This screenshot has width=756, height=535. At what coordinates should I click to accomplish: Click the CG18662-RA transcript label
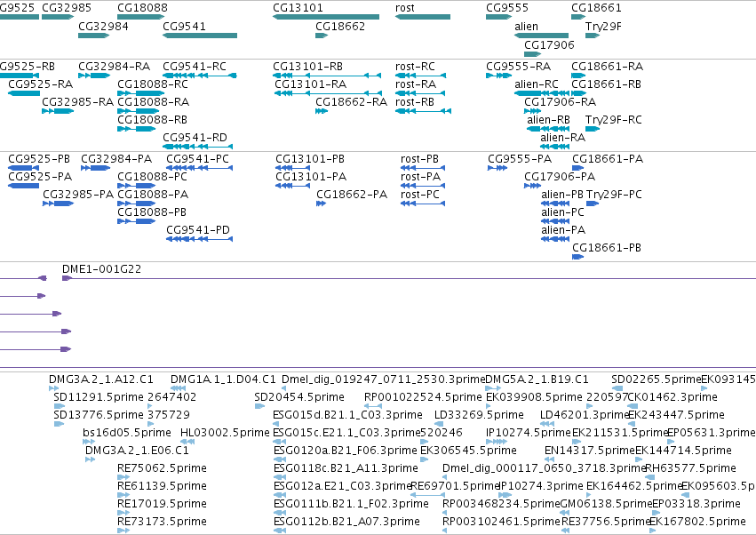[x=352, y=102]
